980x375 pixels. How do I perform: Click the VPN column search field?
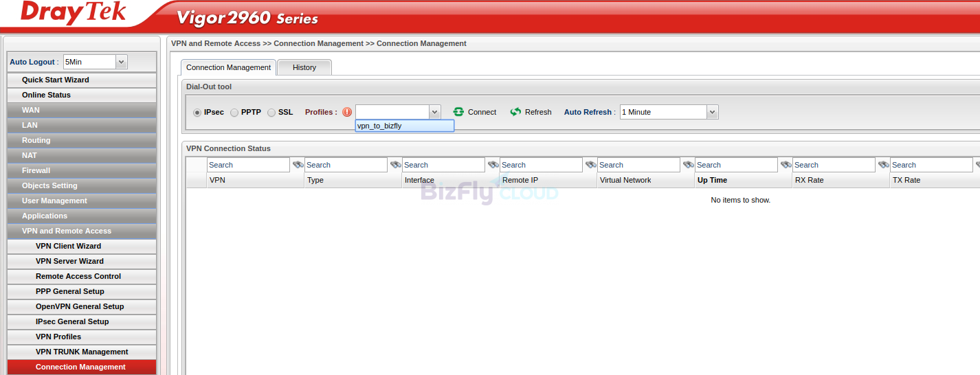pos(248,165)
